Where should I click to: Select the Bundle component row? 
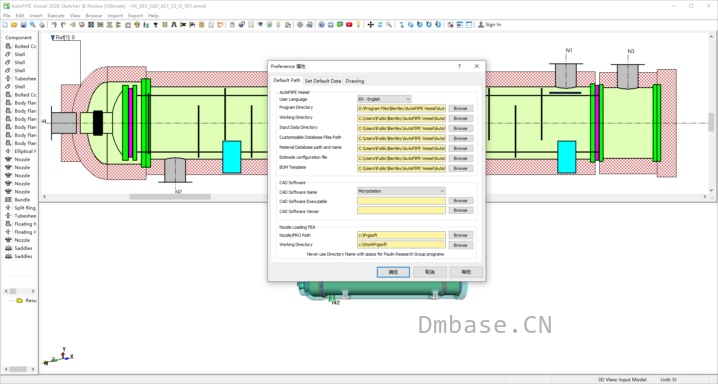click(x=21, y=200)
